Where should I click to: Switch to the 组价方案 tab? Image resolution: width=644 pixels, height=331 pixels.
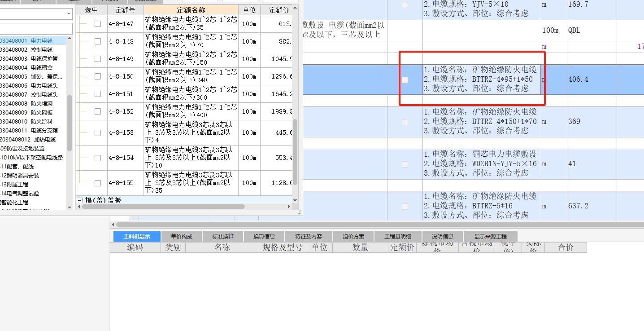point(353,236)
